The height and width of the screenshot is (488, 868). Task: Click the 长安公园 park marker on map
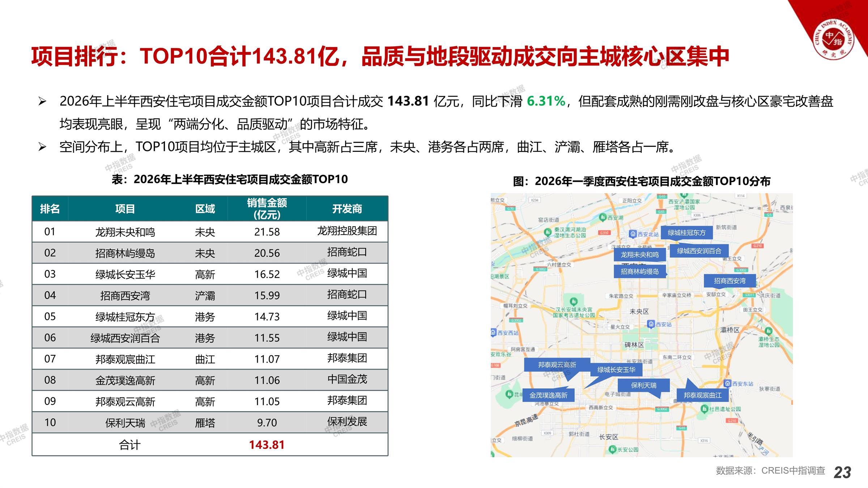pos(612,449)
